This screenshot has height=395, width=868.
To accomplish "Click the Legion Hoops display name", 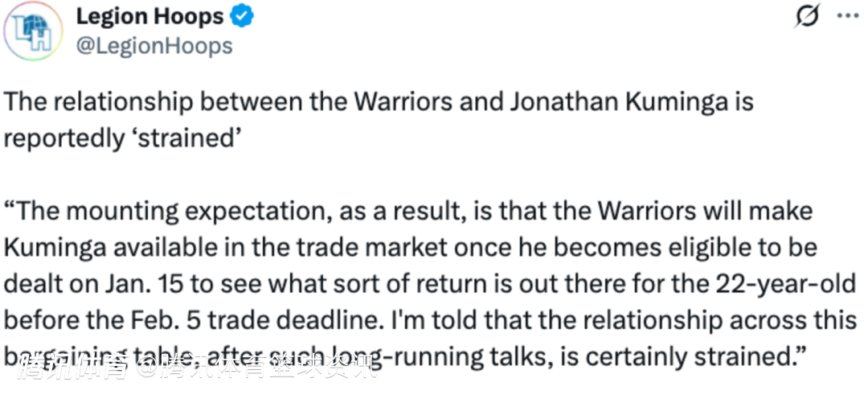I will tap(149, 16).
